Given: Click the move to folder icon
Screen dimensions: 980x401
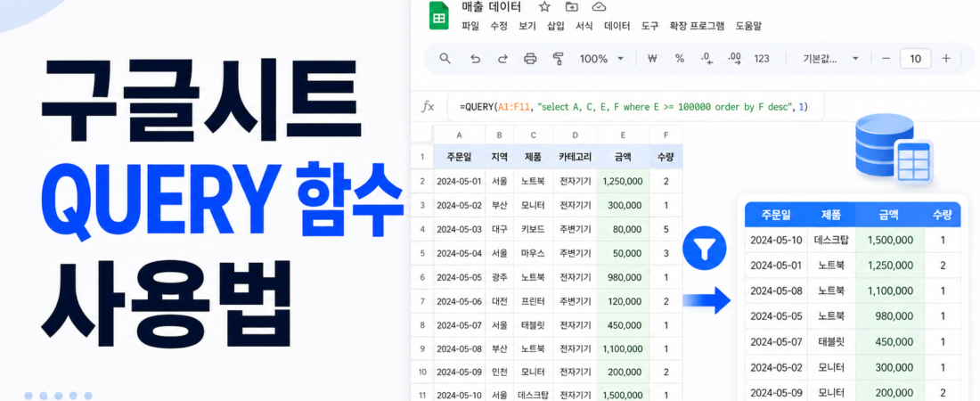Looking at the screenshot, I should [571, 7].
